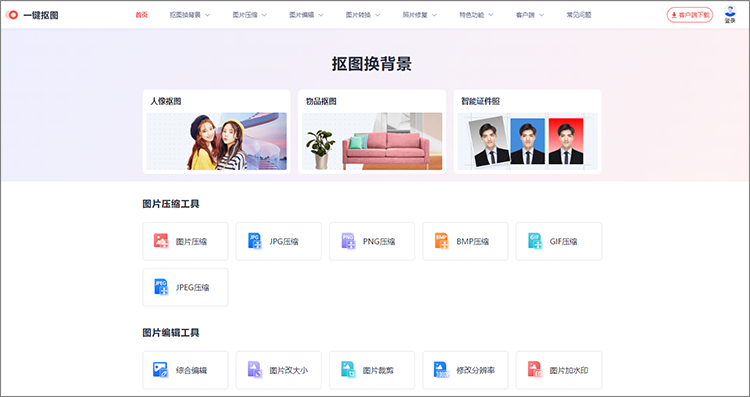Open the 综合编辑 tool icon
This screenshot has width=750, height=397.
[160, 369]
